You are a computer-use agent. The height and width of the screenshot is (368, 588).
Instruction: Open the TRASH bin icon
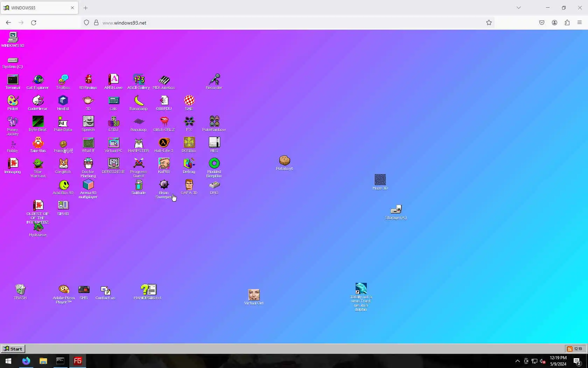[20, 292]
